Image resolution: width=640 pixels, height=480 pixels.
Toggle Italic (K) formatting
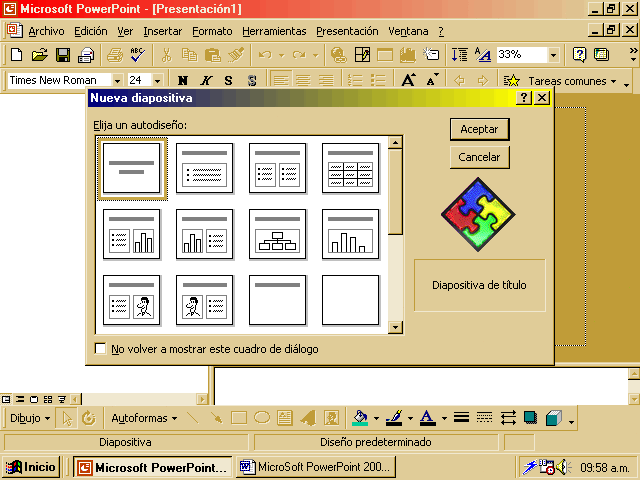click(206, 80)
